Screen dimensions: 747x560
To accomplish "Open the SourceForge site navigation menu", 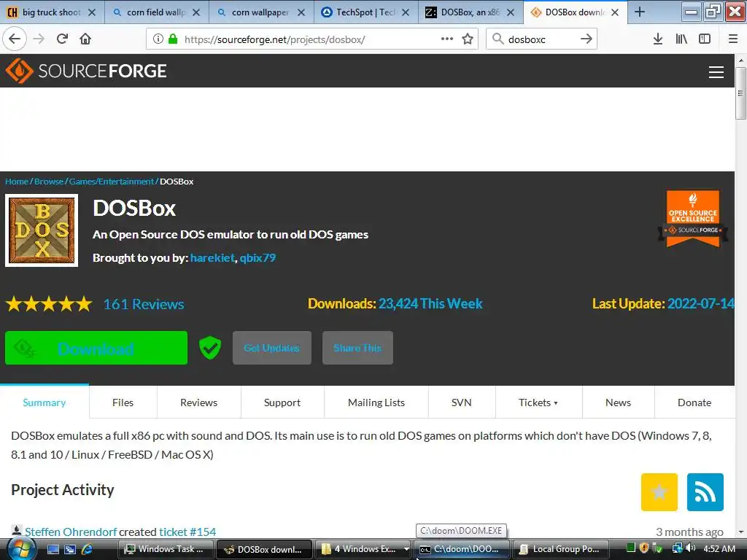I will [x=716, y=72].
